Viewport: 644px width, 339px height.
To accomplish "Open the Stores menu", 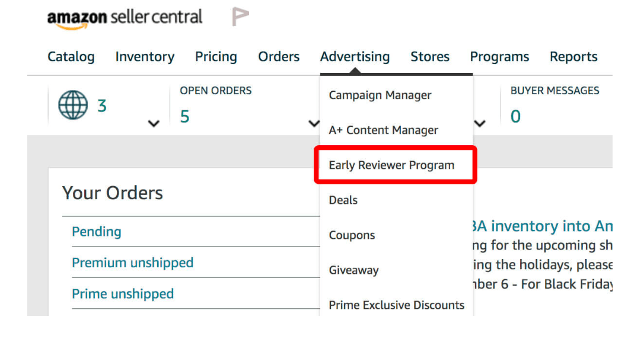I will coord(430,57).
